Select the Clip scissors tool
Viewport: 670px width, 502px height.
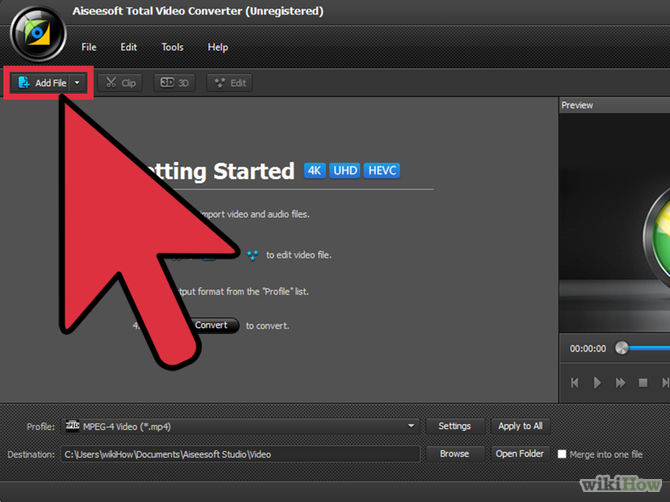click(x=120, y=82)
